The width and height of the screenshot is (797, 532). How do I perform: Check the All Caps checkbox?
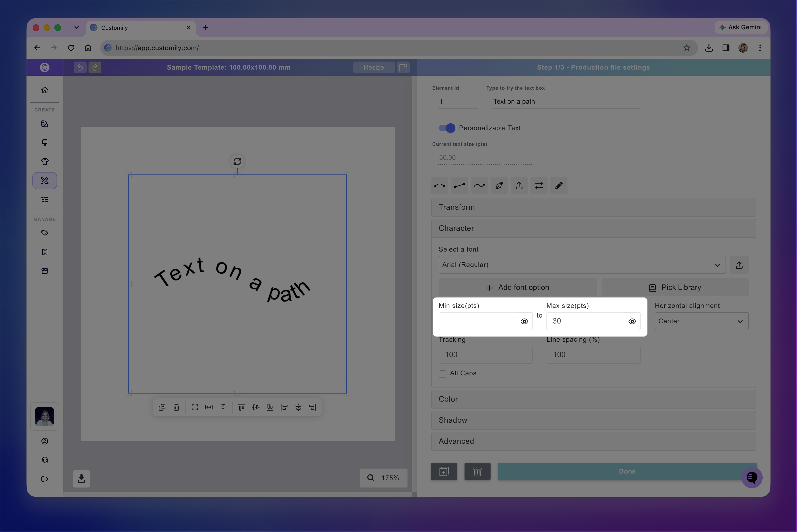coord(443,374)
